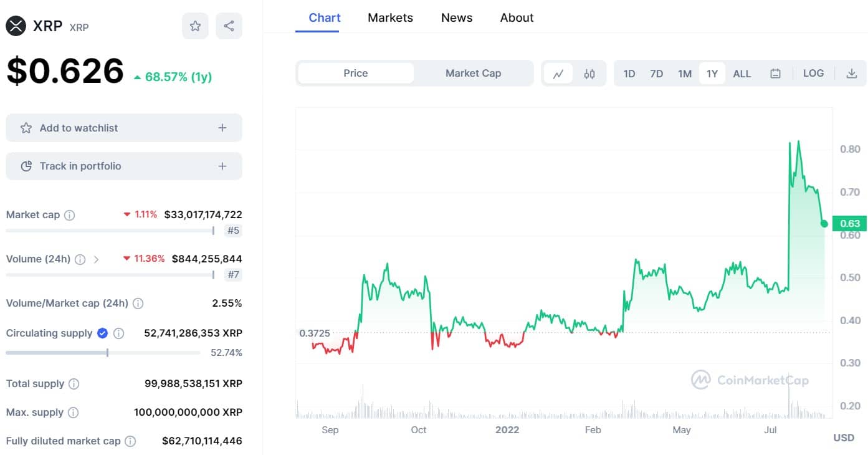
Task: Expand Volume (24h) chevron arrow
Action: point(96,259)
